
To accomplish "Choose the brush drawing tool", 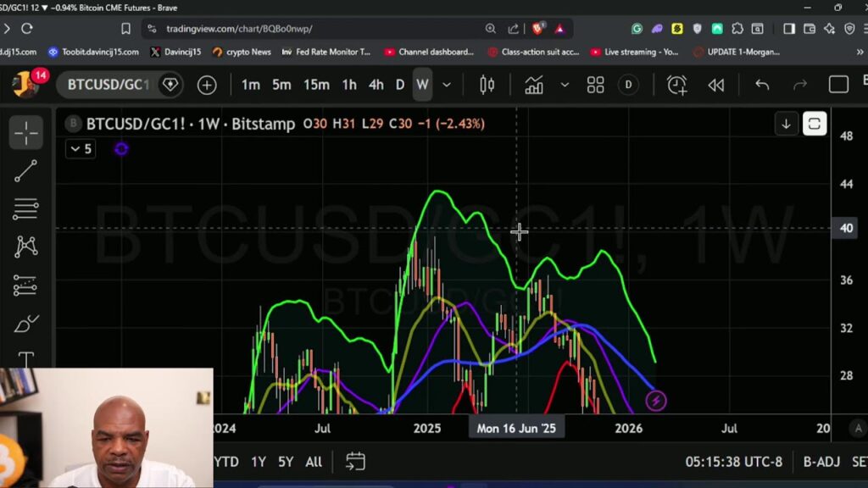I will click(26, 324).
